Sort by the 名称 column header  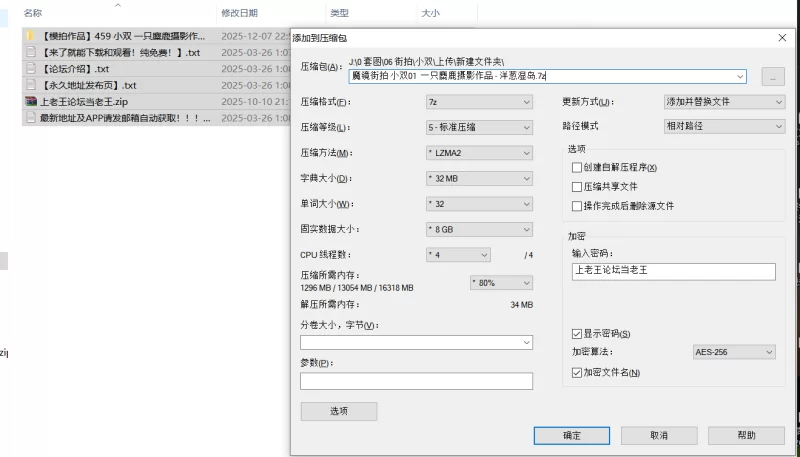33,13
